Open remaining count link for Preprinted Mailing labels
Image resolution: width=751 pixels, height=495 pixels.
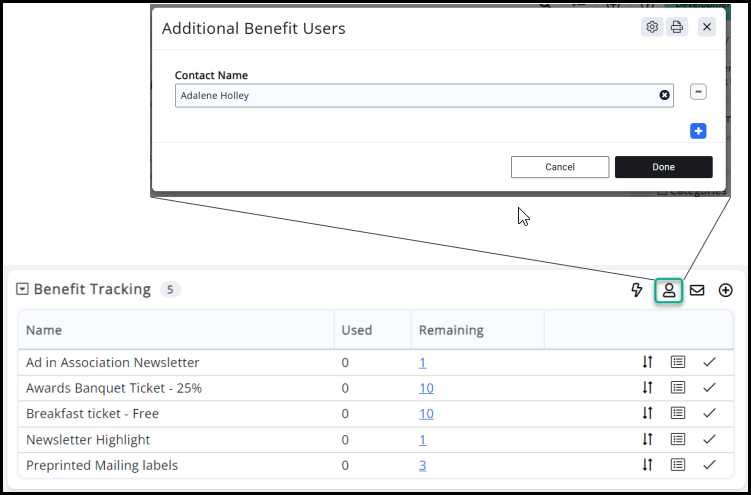tap(423, 465)
